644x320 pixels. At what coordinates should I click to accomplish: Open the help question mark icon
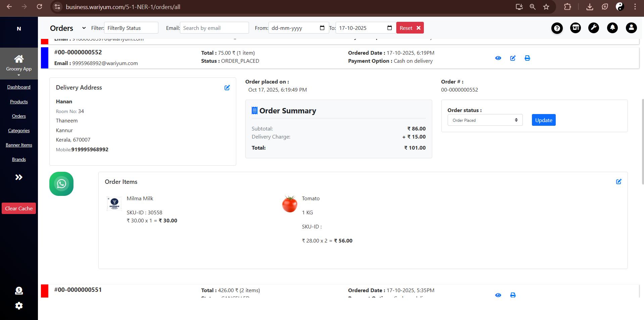pyautogui.click(x=557, y=28)
